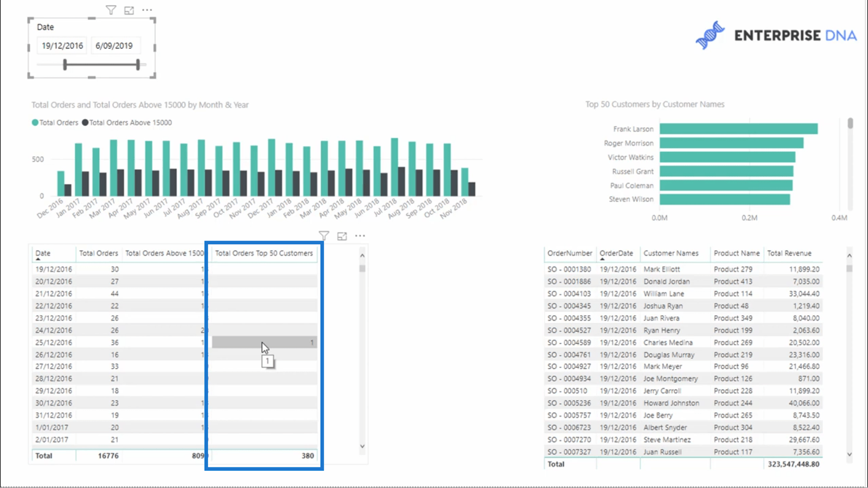Sort by OrderDate column header
This screenshot has height=488, width=868.
tap(616, 253)
